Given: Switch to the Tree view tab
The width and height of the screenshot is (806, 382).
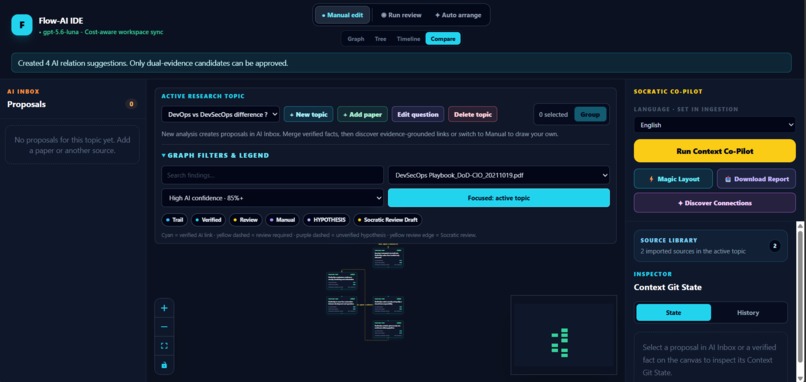Looking at the screenshot, I should point(380,39).
